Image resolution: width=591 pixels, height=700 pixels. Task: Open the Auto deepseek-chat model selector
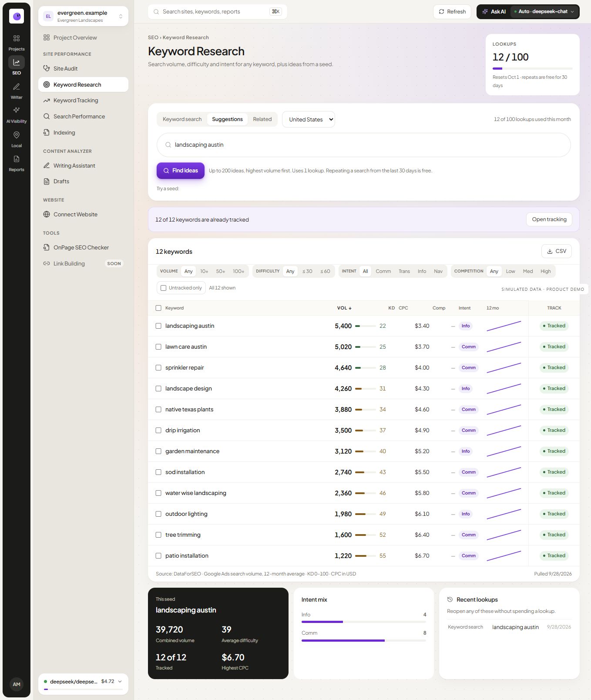tap(544, 12)
